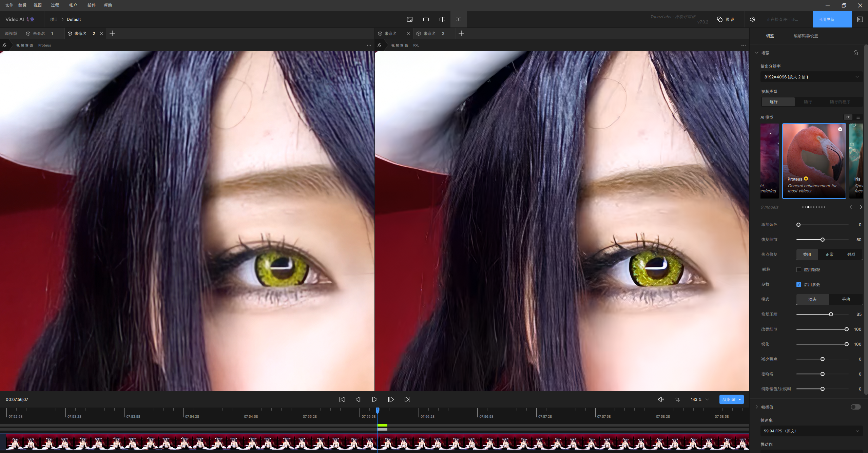This screenshot has width=868, height=453.
Task: Select the single-view layout icon
Action: pos(426,19)
